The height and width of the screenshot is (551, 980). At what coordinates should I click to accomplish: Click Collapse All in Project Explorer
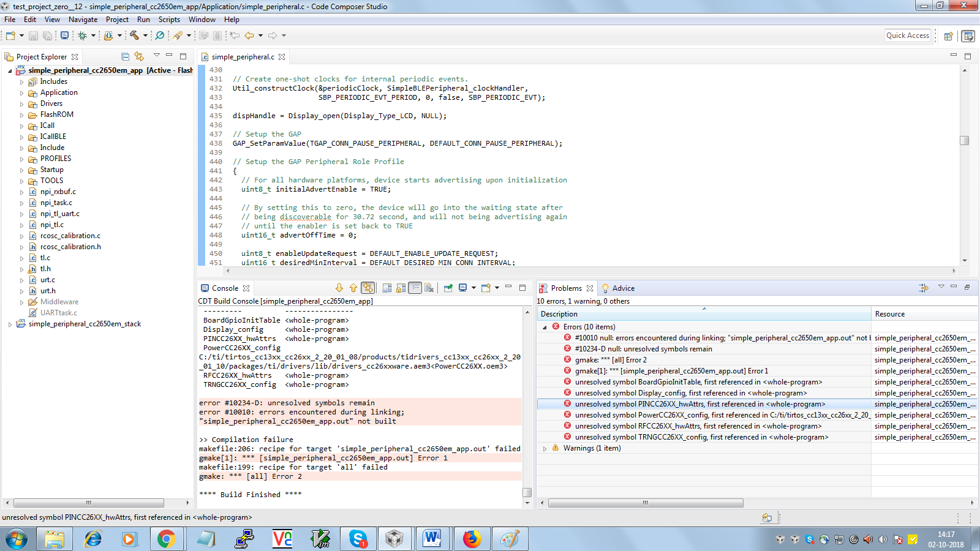125,56
